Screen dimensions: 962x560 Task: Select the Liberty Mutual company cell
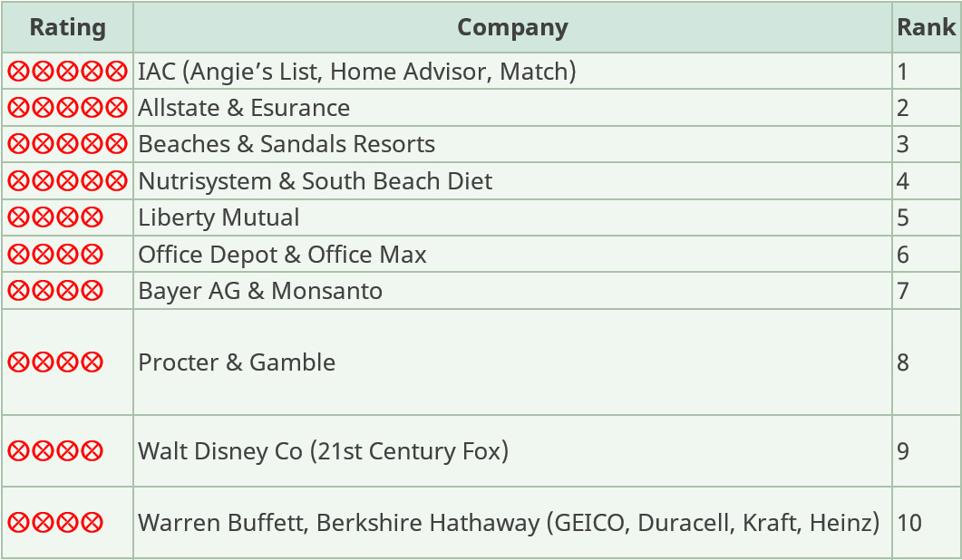click(x=219, y=217)
